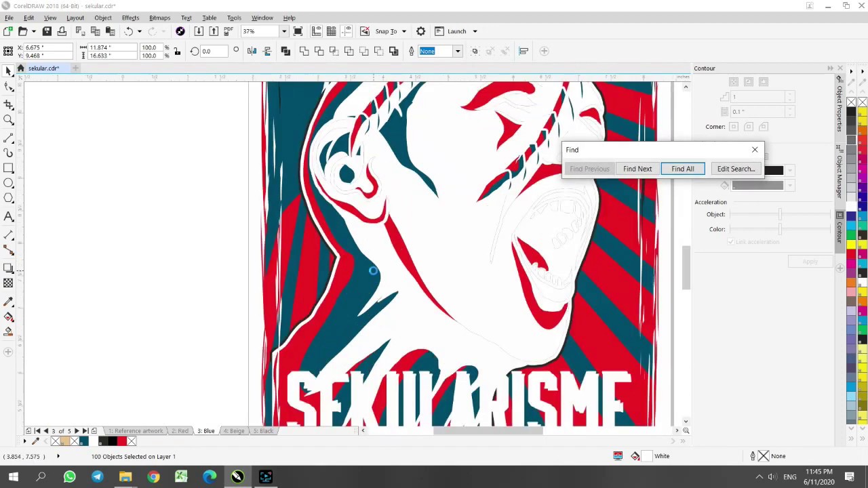Select the Rectangle tool
This screenshot has height=488, width=868.
[x=8, y=168]
